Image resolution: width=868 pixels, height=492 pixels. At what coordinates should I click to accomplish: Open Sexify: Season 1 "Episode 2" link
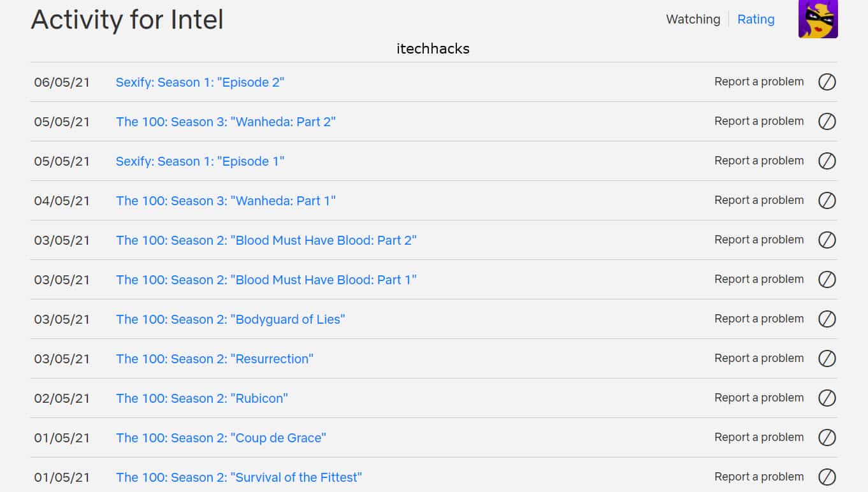tap(199, 82)
